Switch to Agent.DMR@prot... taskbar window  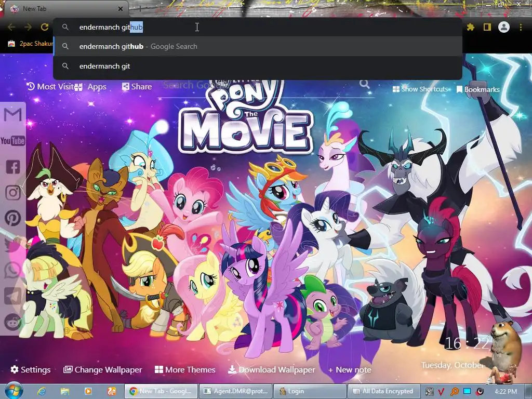[235, 391]
